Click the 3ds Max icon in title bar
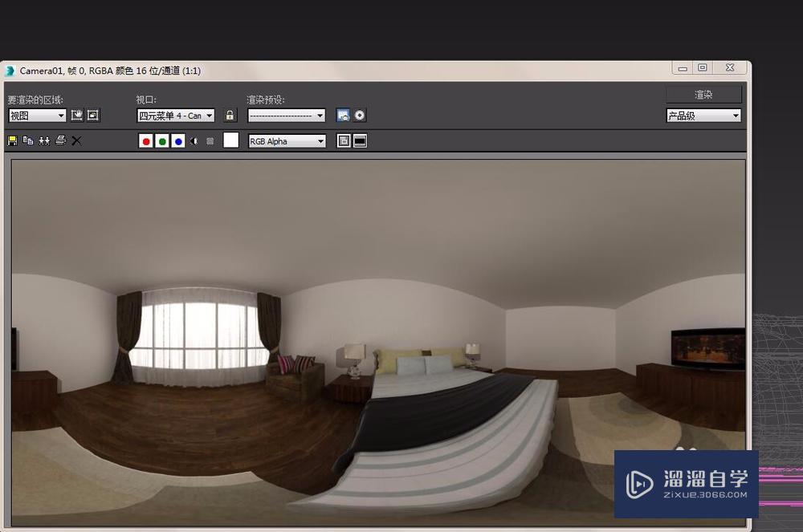The width and height of the screenshot is (803, 532). tap(10, 71)
